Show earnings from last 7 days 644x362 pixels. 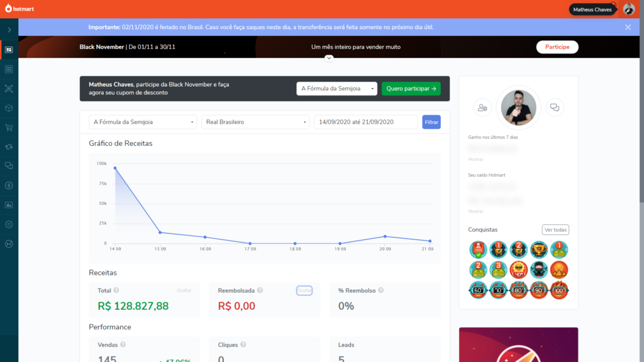coord(475,159)
